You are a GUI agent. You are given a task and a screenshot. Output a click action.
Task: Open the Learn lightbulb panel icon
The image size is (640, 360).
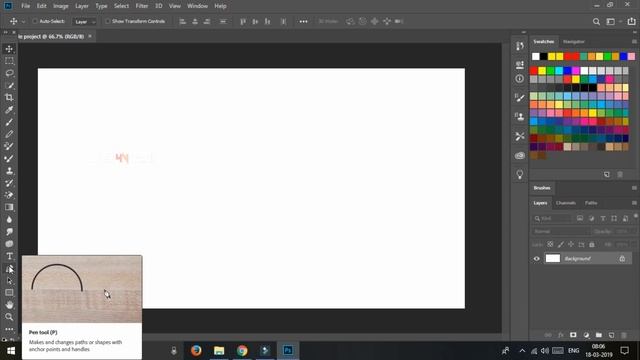tap(520, 175)
